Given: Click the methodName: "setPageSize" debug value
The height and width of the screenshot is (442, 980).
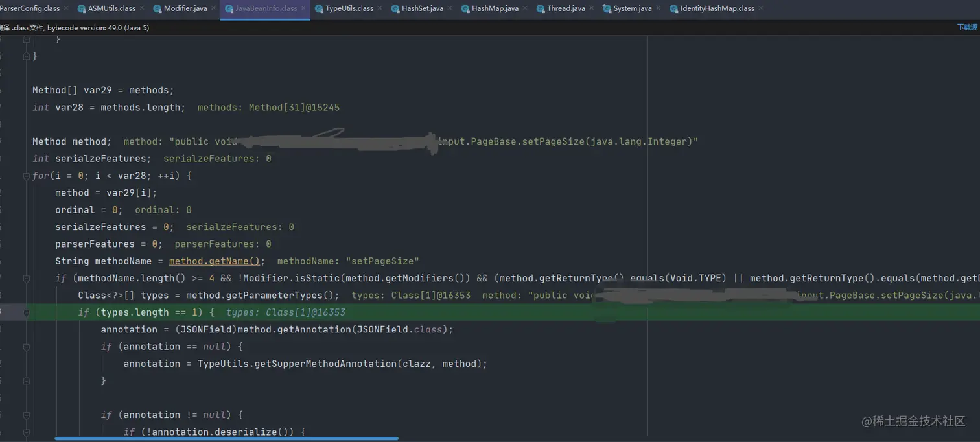Looking at the screenshot, I should click(348, 261).
